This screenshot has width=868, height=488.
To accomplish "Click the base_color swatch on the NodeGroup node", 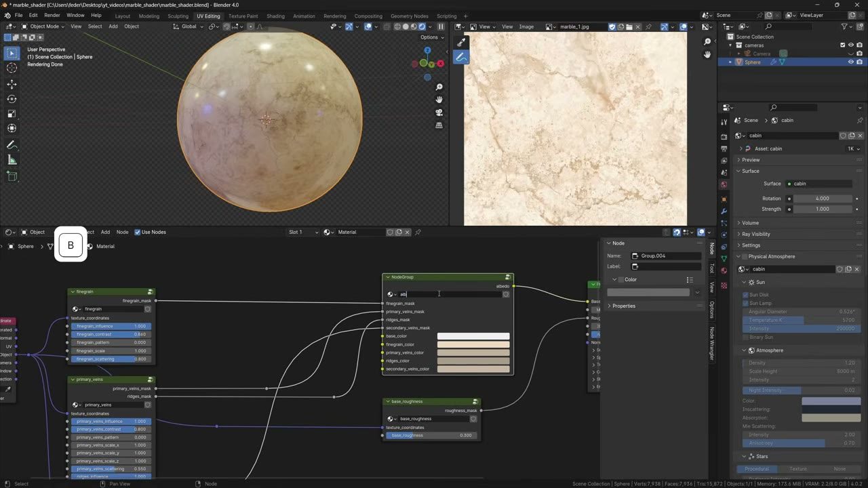I will 473,336.
